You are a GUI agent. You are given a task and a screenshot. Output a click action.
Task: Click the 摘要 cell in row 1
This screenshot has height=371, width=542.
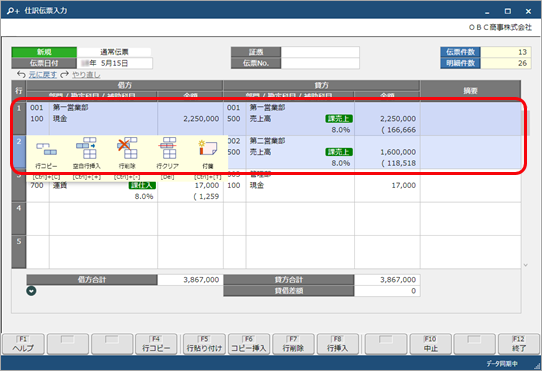470,118
